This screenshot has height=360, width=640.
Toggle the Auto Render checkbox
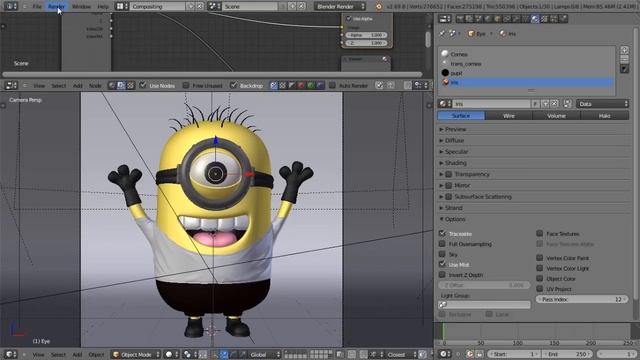point(332,85)
